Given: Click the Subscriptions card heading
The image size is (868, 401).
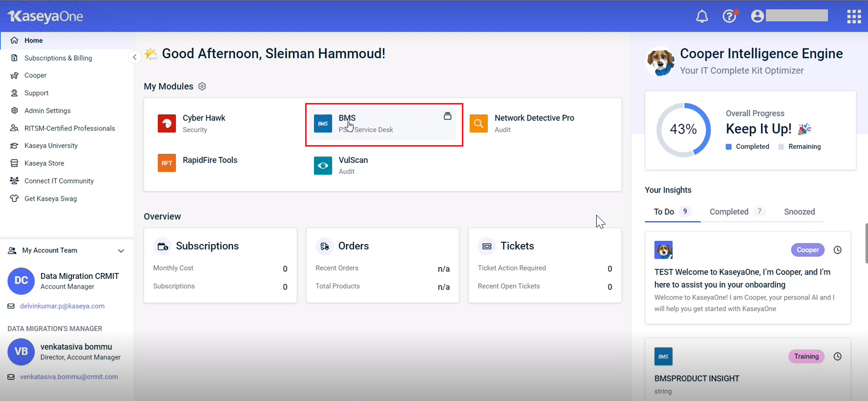Looking at the screenshot, I should click(x=207, y=246).
